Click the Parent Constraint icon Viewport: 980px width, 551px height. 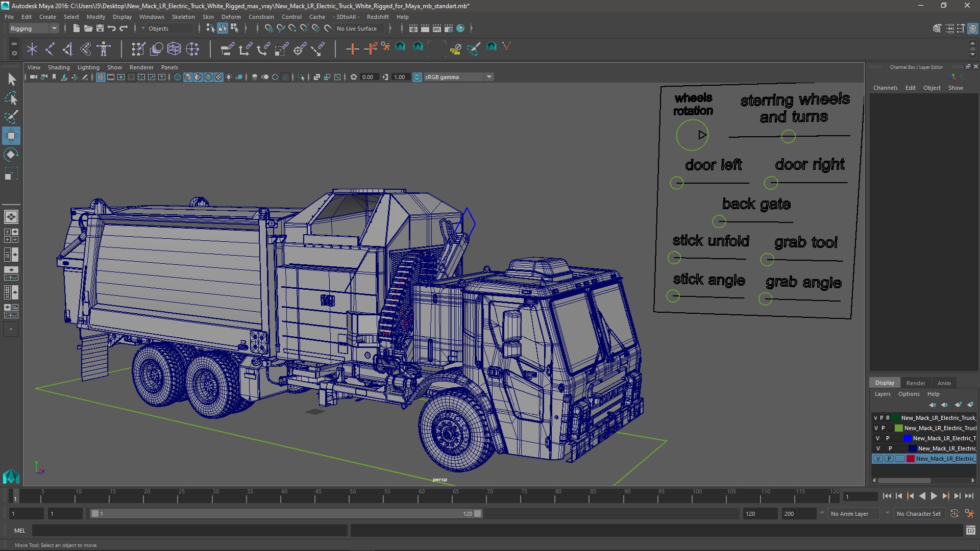(x=227, y=49)
